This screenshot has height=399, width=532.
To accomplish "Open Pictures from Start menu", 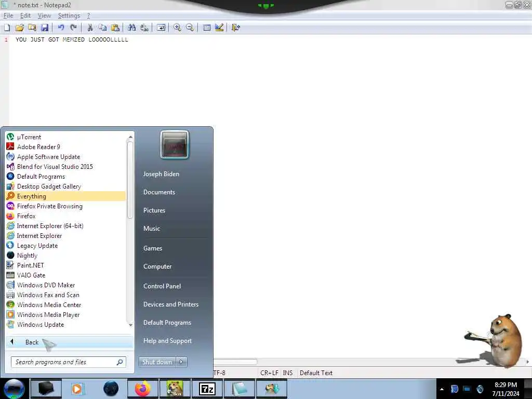I will pos(154,210).
